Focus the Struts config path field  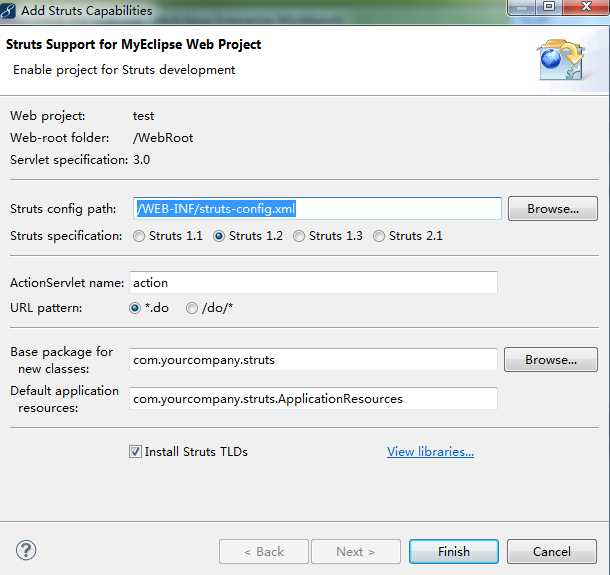tap(317, 209)
